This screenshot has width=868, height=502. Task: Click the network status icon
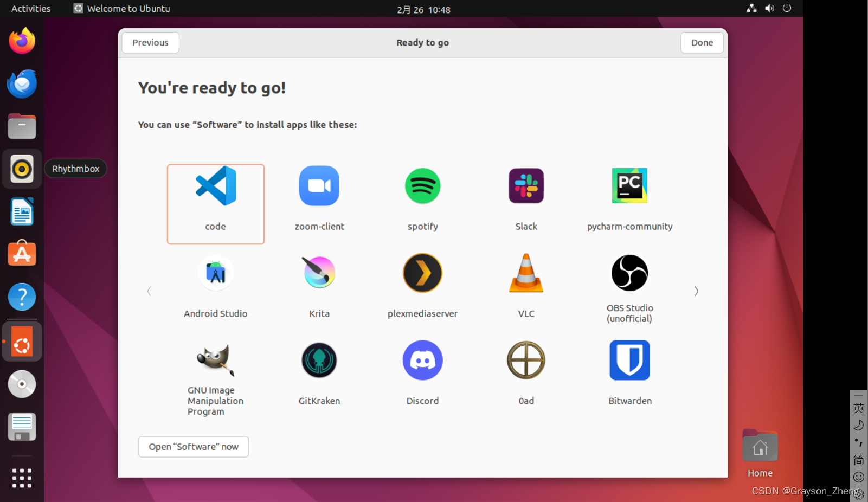[x=751, y=8]
